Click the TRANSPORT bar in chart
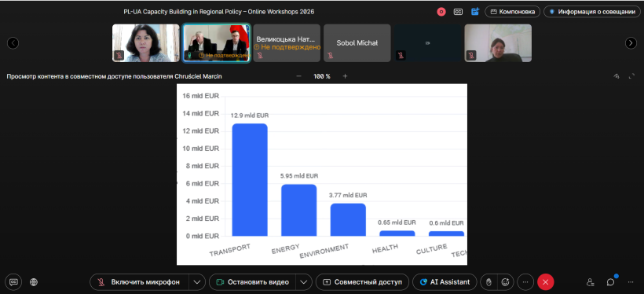644x294 pixels. [x=250, y=180]
